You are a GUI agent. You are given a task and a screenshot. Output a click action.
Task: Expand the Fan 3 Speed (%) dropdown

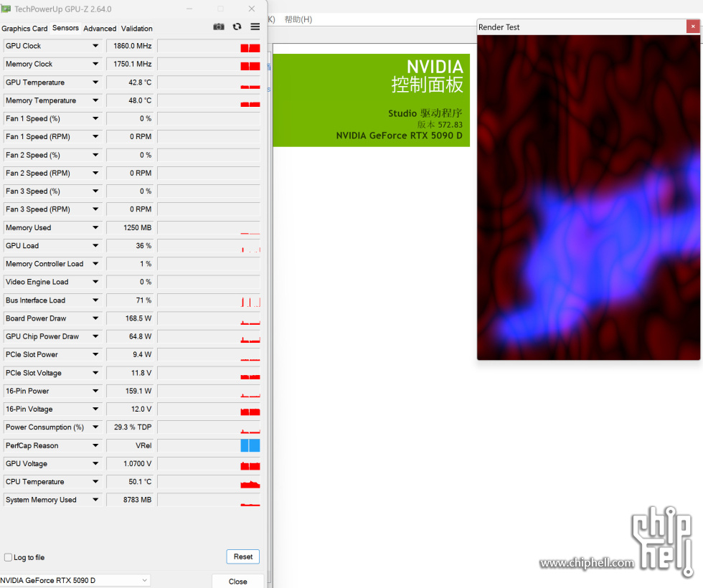95,191
